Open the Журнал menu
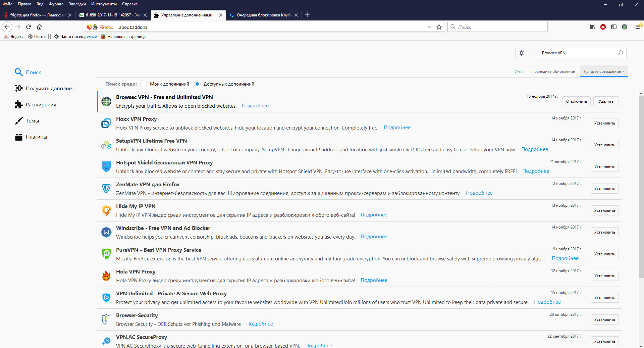 [56, 4]
